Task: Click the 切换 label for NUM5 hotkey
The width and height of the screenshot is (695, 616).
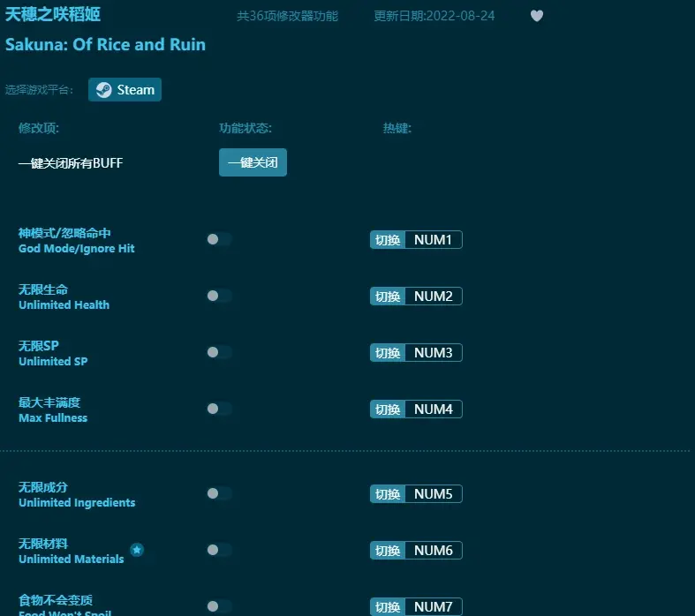Action: (388, 494)
